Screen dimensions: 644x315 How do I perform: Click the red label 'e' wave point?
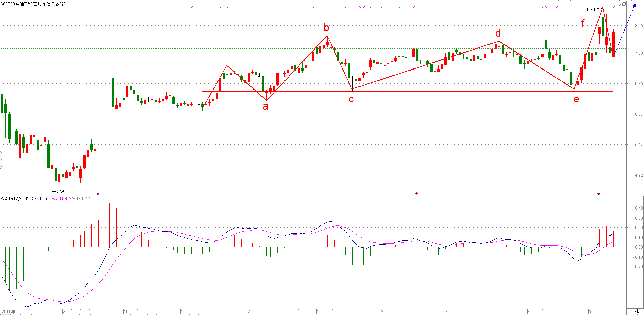click(x=576, y=99)
